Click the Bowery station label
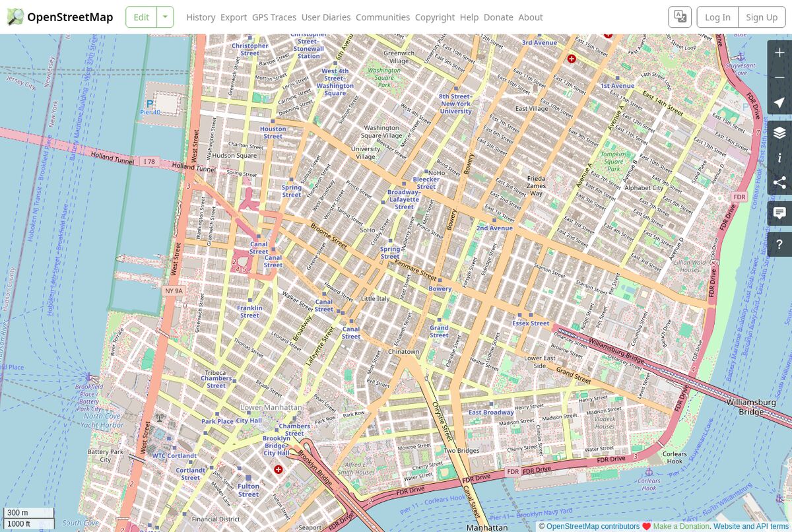This screenshot has height=532, width=792. coord(440,288)
